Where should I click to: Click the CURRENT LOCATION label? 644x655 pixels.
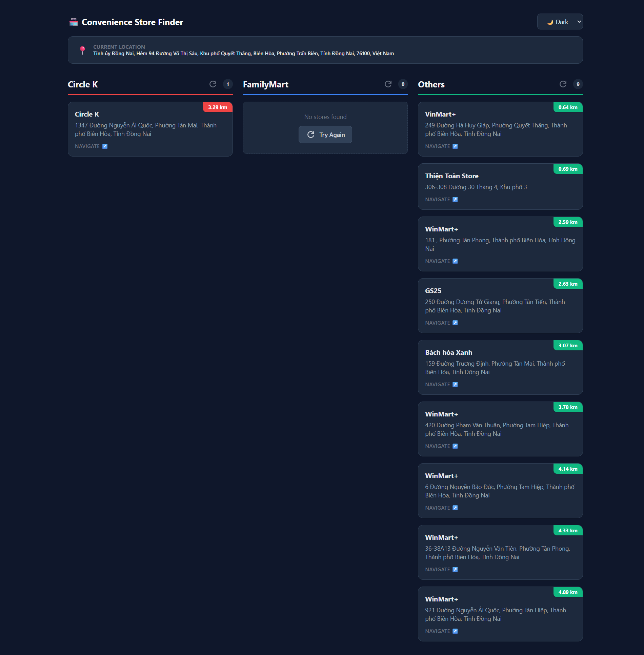pyautogui.click(x=119, y=47)
